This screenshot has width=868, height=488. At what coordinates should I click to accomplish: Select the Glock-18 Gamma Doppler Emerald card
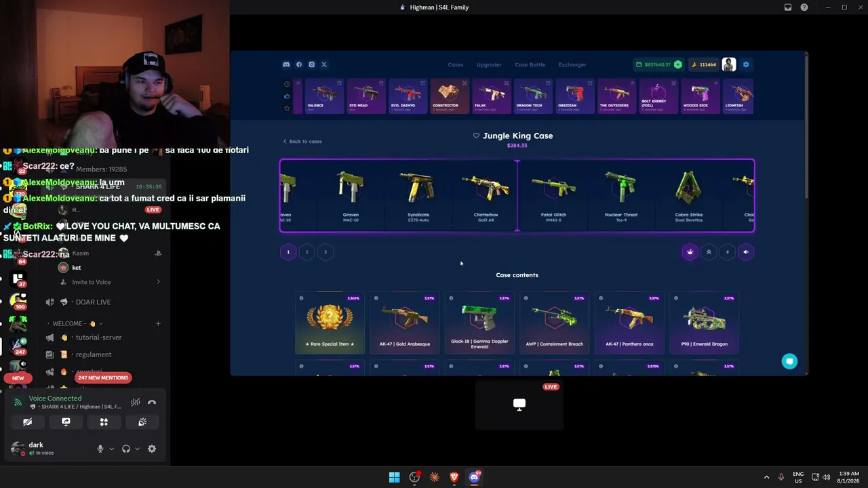479,323
